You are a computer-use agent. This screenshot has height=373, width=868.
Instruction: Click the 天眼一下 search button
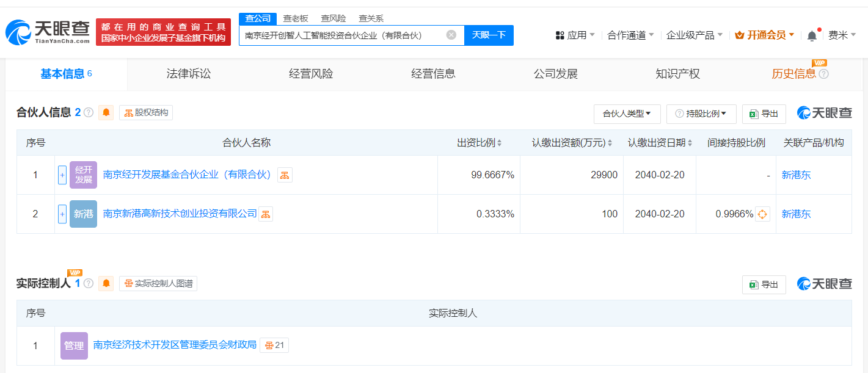[489, 35]
